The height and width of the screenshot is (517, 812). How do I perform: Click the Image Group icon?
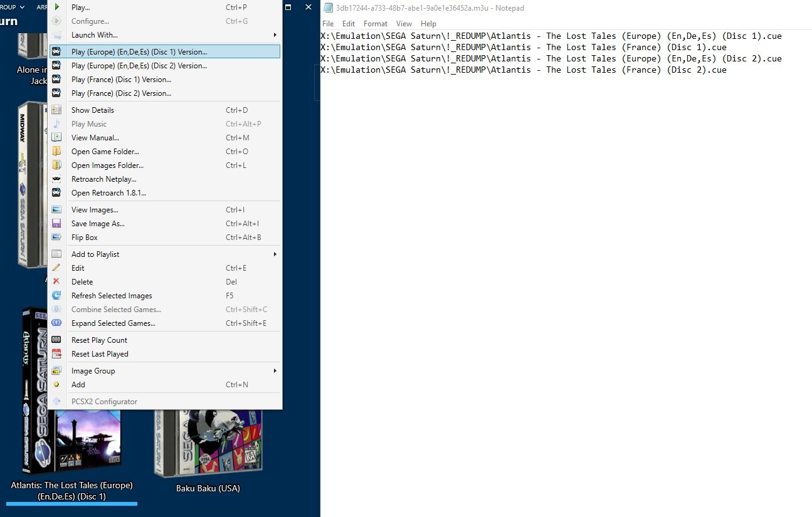[x=56, y=371]
